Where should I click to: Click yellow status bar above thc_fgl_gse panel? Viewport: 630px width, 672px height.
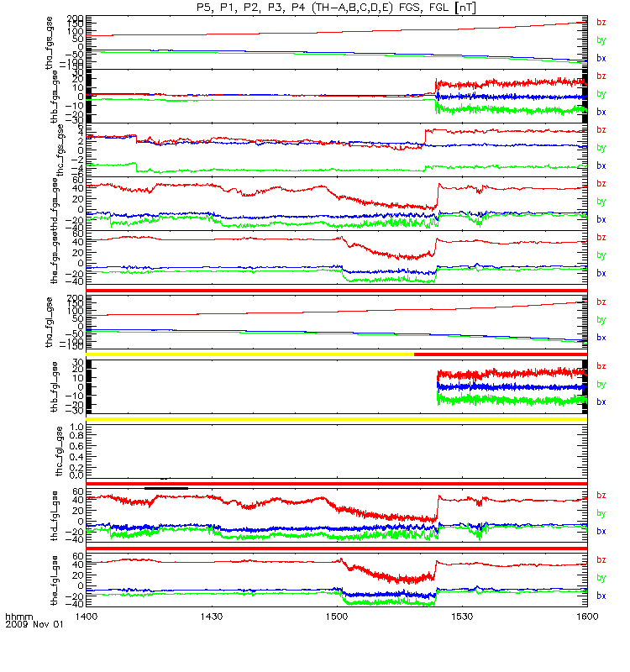pyautogui.click(x=337, y=419)
